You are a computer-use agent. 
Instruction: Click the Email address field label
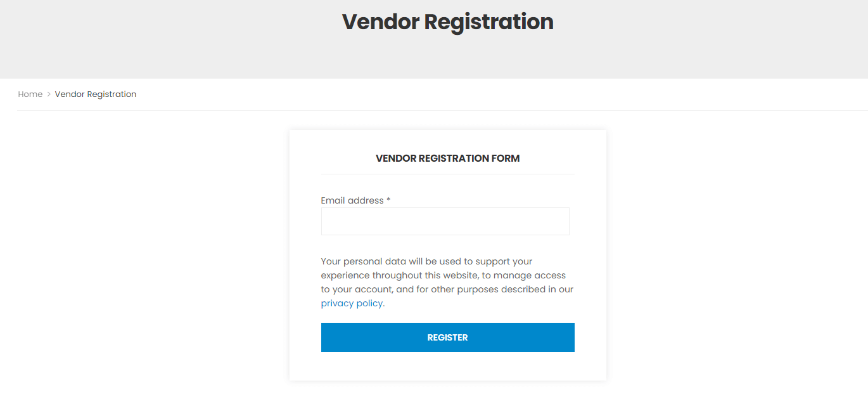click(x=352, y=200)
